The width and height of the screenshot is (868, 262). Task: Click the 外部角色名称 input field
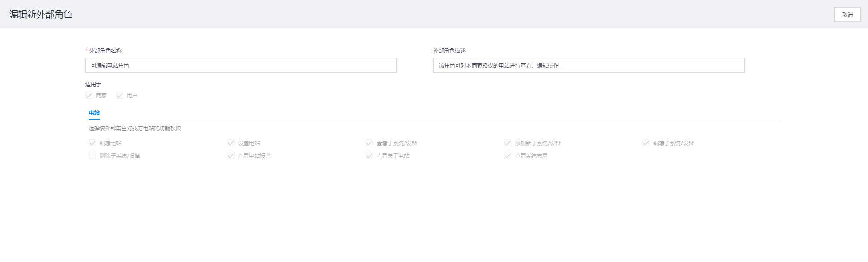[x=241, y=65]
